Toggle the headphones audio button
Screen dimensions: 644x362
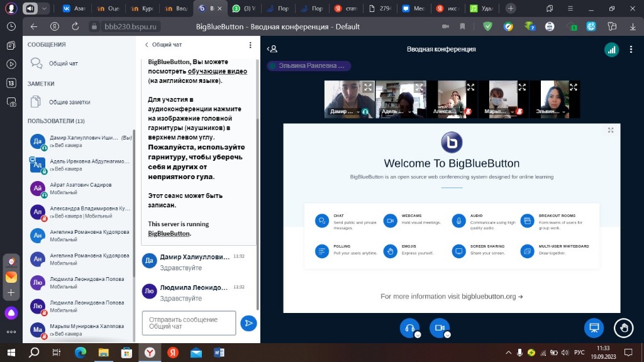pyautogui.click(x=409, y=327)
